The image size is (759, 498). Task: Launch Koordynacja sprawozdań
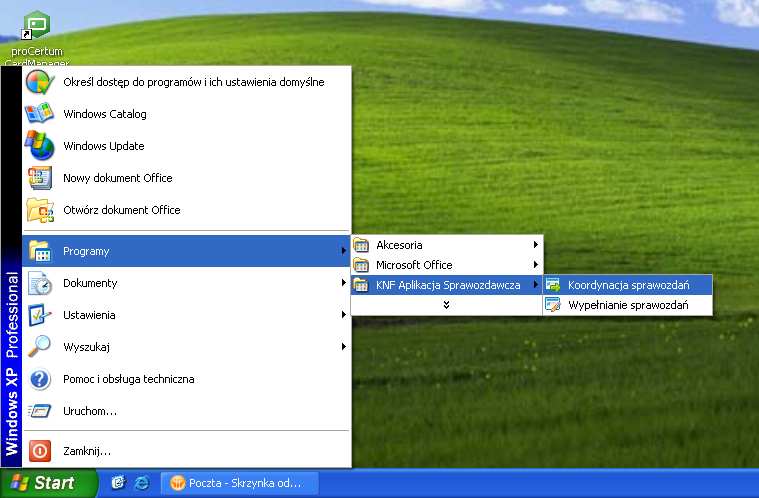[628, 285]
